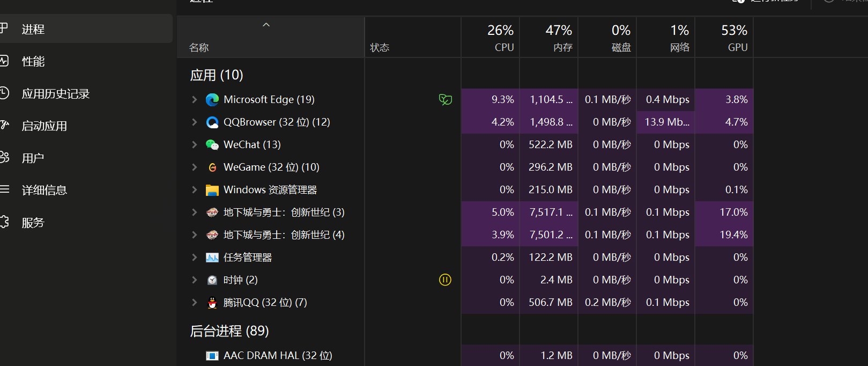Click the 0.2 MB/秒 disk cell for 腾讯QQ

click(x=607, y=302)
